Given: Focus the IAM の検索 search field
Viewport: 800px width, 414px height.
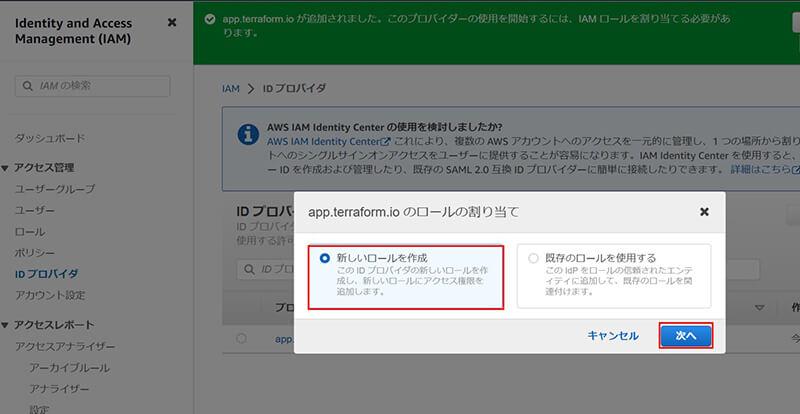Looking at the screenshot, I should pos(92,86).
